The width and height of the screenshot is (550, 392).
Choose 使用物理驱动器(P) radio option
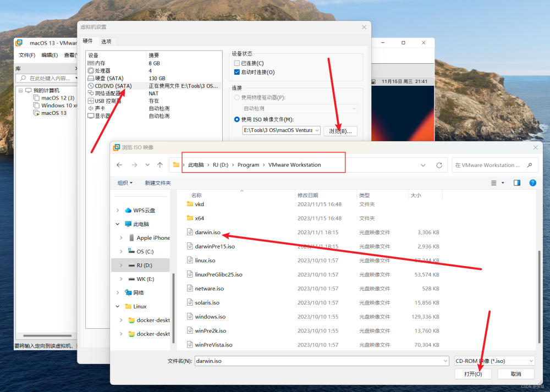click(x=237, y=97)
